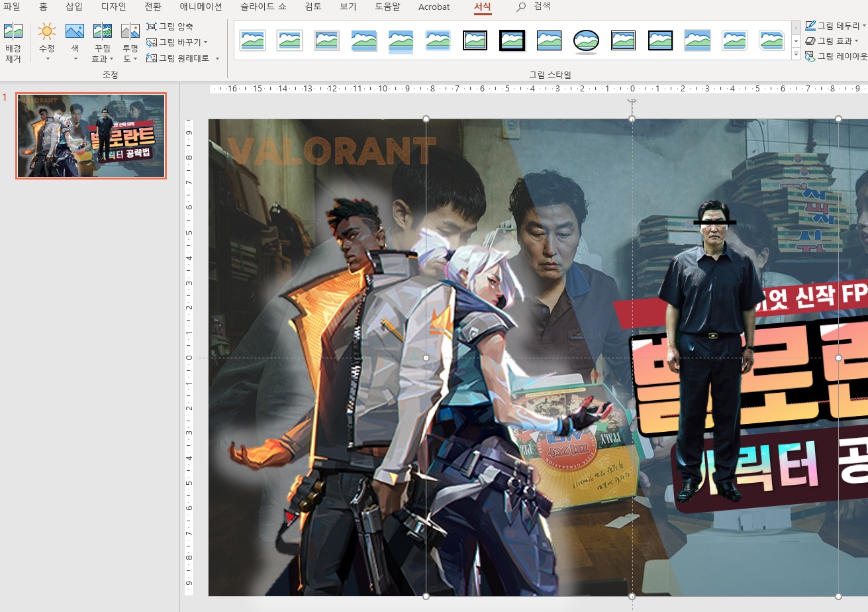Viewport: 868px width, 612px height.
Task: Apply the simple white frame picture style
Action: 252,40
